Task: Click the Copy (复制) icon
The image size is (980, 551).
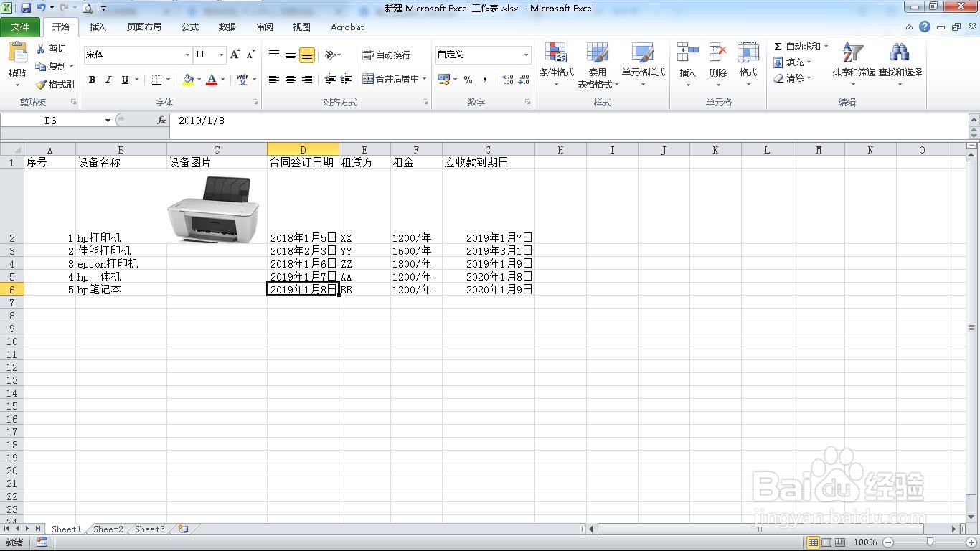Action: point(41,66)
